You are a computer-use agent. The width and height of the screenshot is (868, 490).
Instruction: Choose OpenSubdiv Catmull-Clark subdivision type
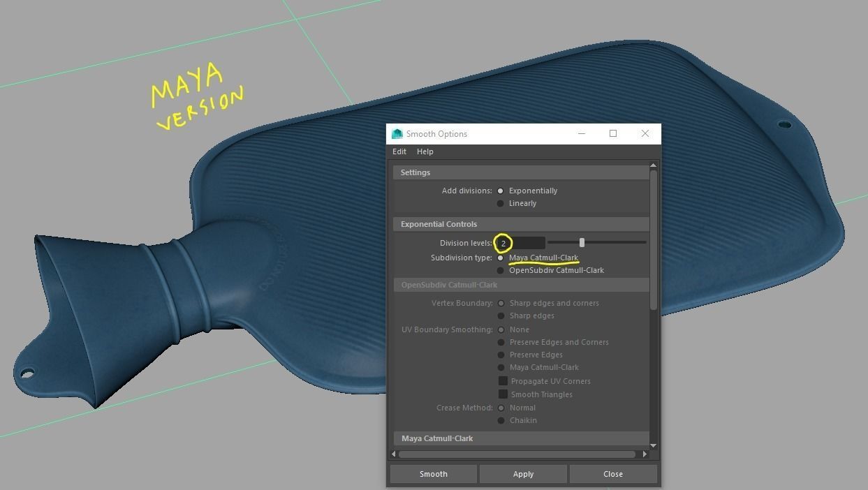500,270
